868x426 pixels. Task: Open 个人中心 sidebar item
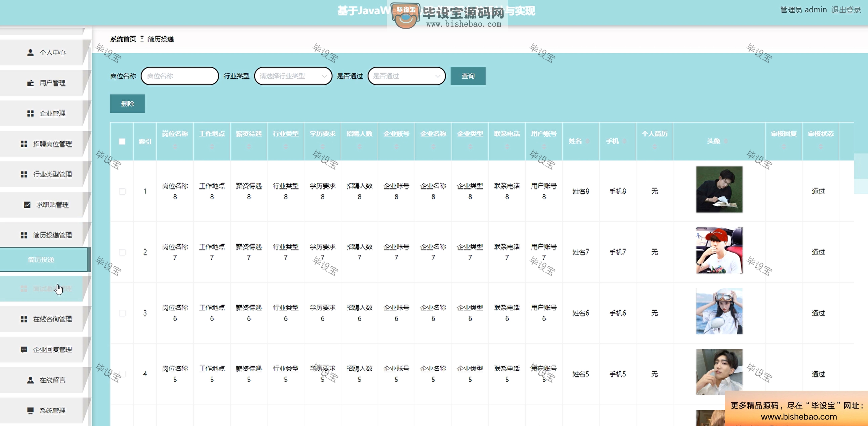46,53
